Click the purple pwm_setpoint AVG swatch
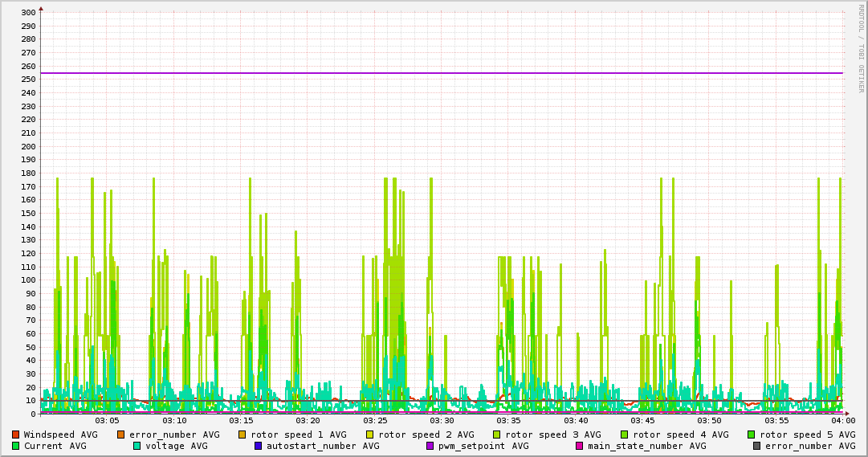The height and width of the screenshot is (457, 868). (x=430, y=446)
